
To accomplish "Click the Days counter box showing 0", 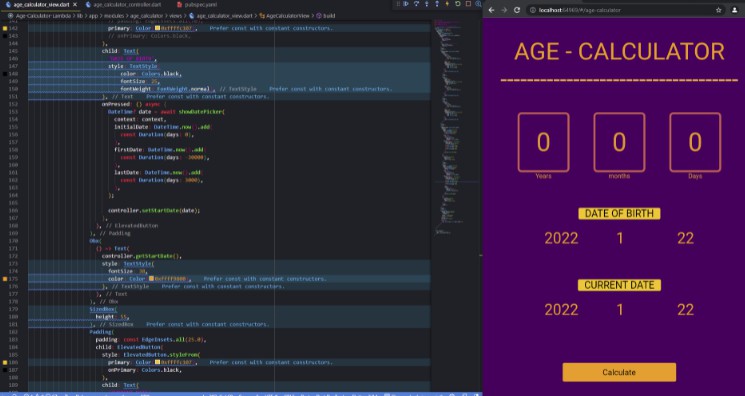I will coord(695,142).
